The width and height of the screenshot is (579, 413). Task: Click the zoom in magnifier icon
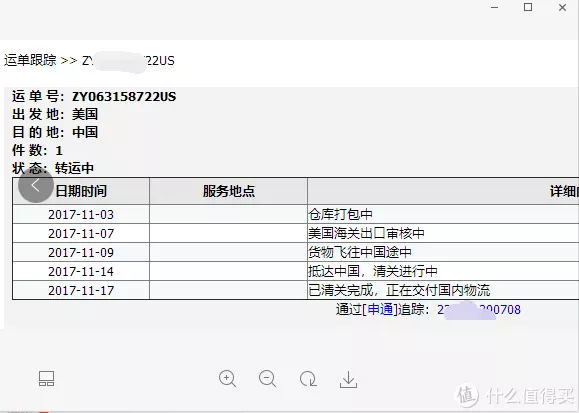coord(227,379)
